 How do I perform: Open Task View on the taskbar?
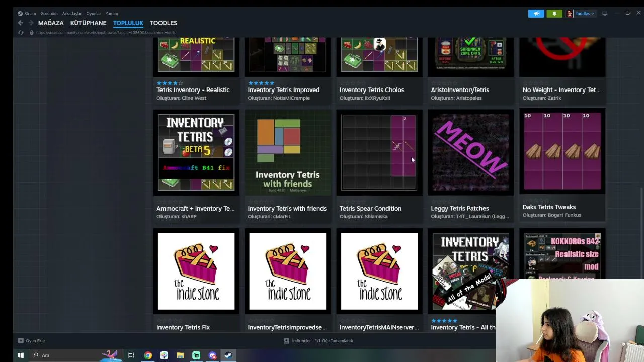coord(131,355)
